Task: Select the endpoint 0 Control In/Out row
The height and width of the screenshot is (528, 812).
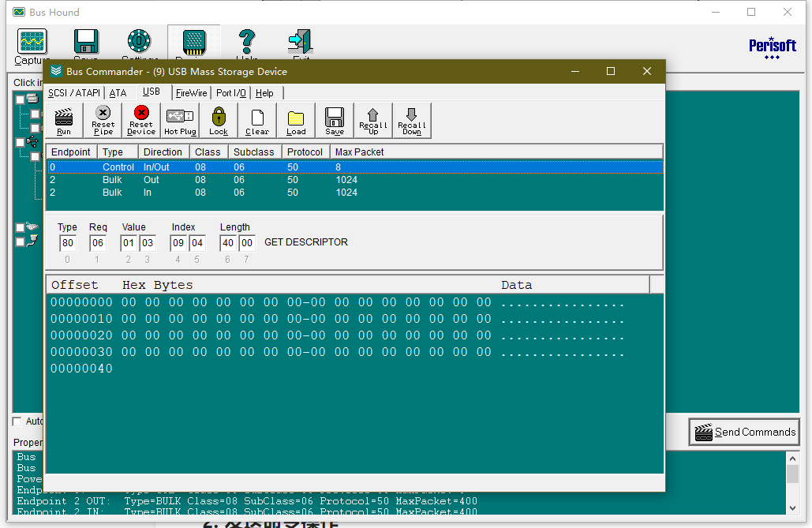Action: [355, 167]
